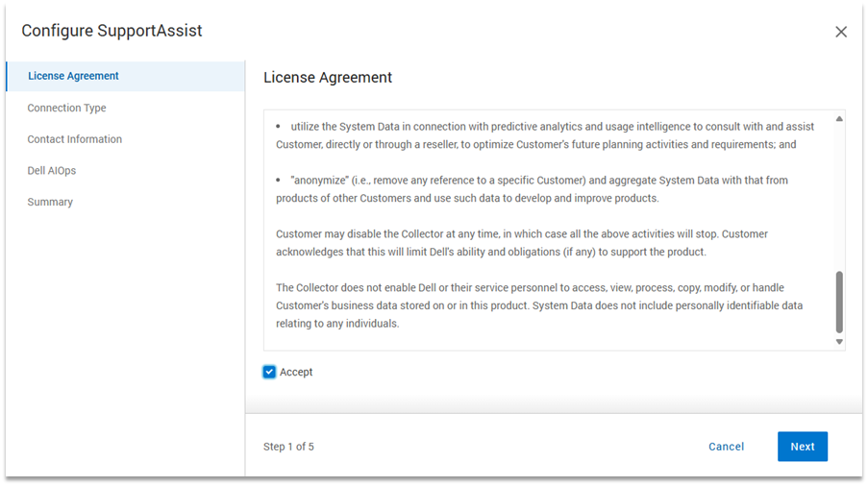
Task: Uncheck the Accept checkbox
Action: [x=269, y=372]
